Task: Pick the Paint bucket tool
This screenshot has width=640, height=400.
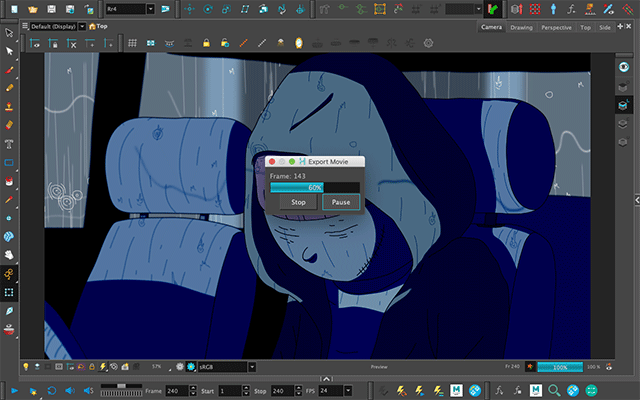Action: pyautogui.click(x=9, y=181)
